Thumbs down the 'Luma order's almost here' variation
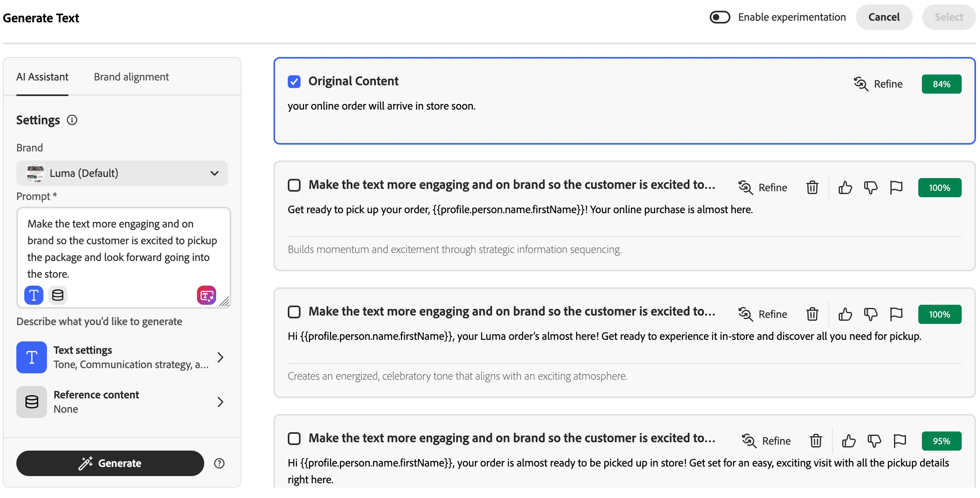The width and height of the screenshot is (980, 498). [x=871, y=314]
